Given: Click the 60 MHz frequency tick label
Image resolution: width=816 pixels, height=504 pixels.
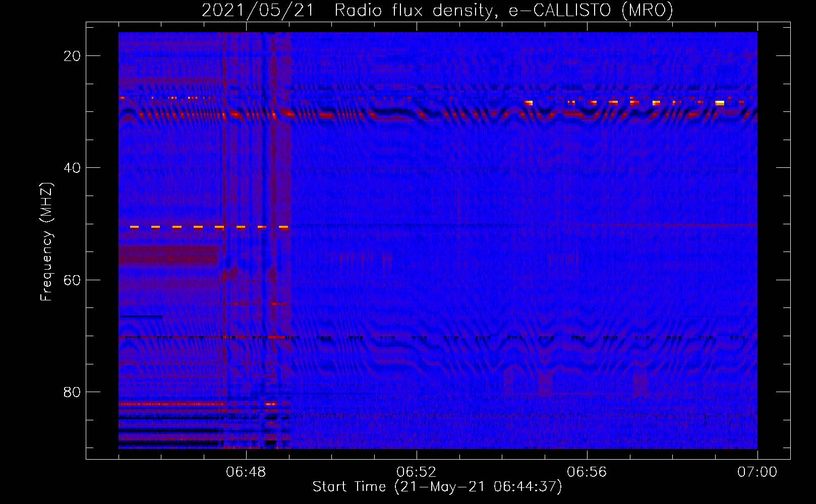Looking at the screenshot, I should point(72,280).
